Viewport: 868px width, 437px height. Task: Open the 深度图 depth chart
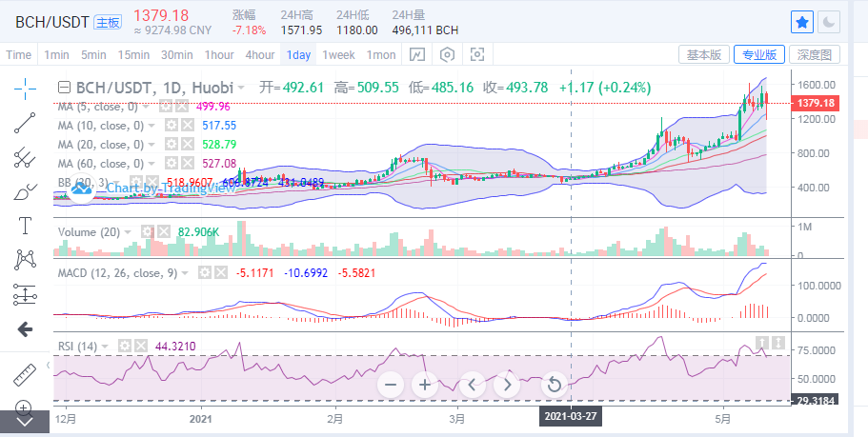pyautogui.click(x=815, y=54)
